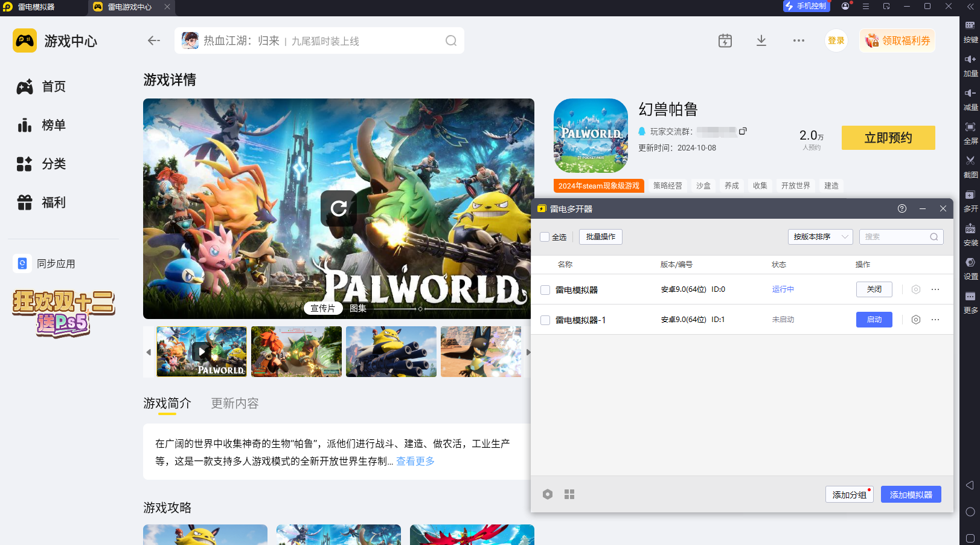Click the 查看更多 link in description
The width and height of the screenshot is (980, 545).
[415, 461]
